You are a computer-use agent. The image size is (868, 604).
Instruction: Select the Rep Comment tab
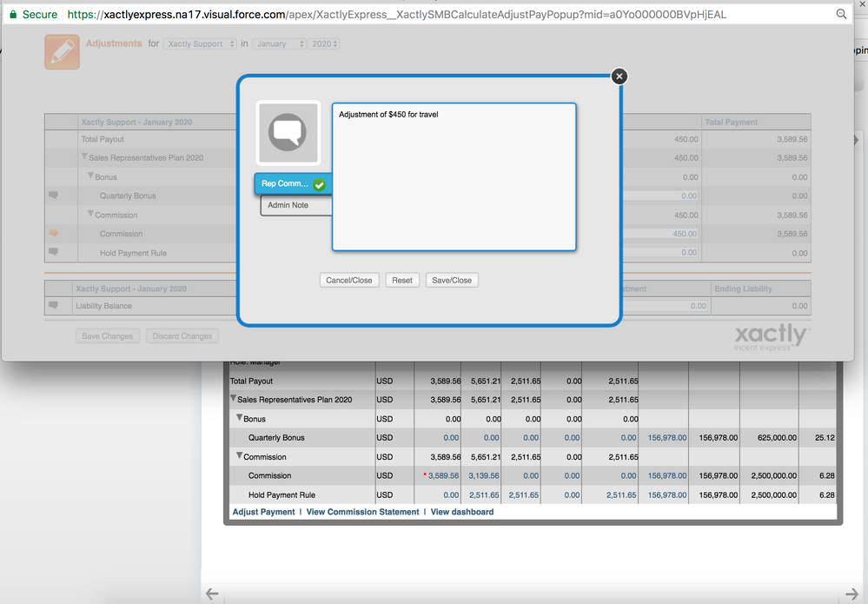[x=294, y=183]
